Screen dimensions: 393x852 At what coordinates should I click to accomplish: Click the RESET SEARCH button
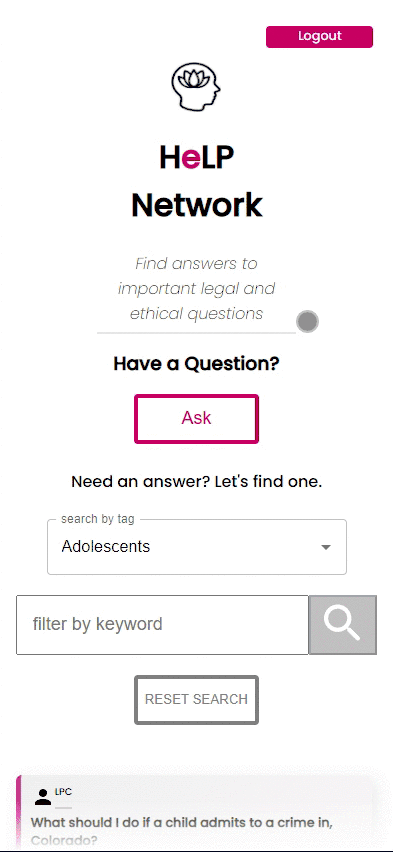pyautogui.click(x=196, y=700)
